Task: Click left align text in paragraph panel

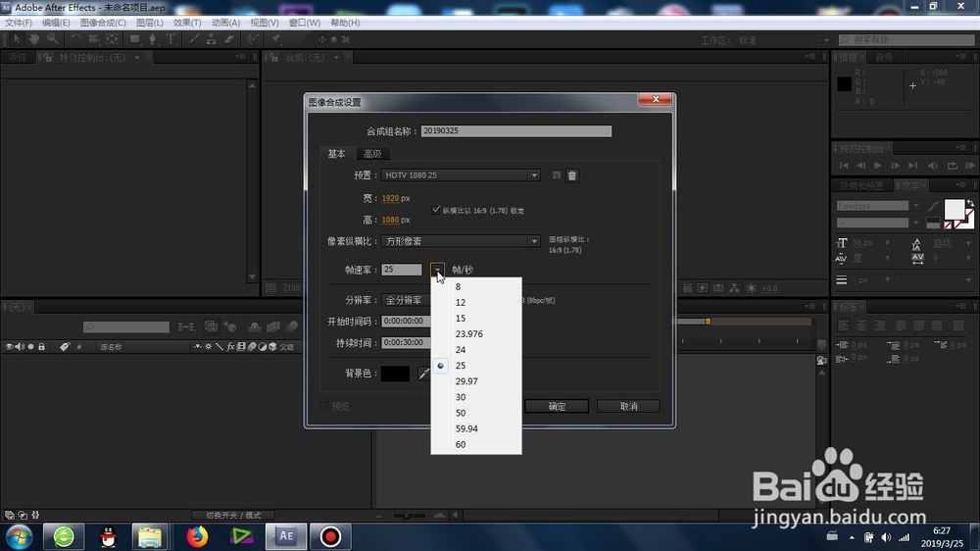Action: 844,326
